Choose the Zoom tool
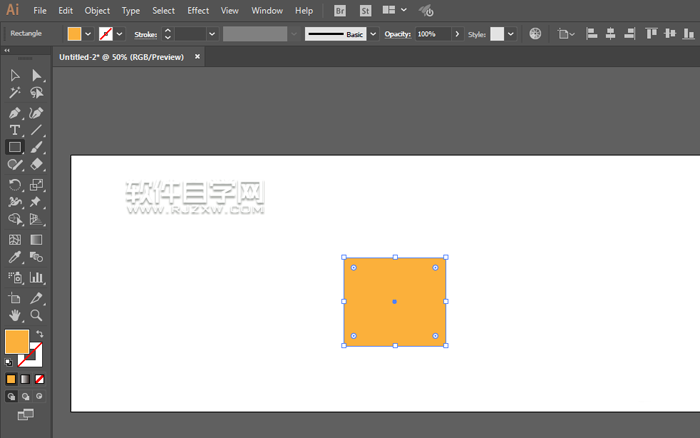The height and width of the screenshot is (438, 700). click(x=37, y=315)
